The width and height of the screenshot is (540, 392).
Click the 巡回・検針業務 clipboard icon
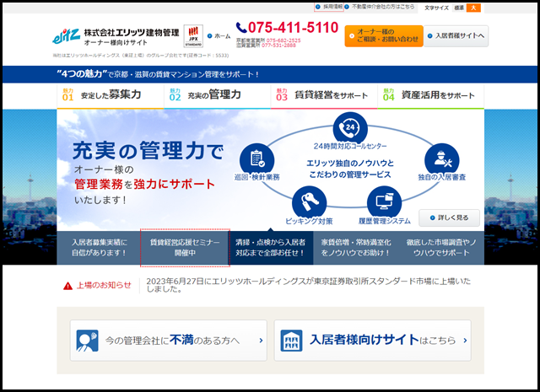256,160
